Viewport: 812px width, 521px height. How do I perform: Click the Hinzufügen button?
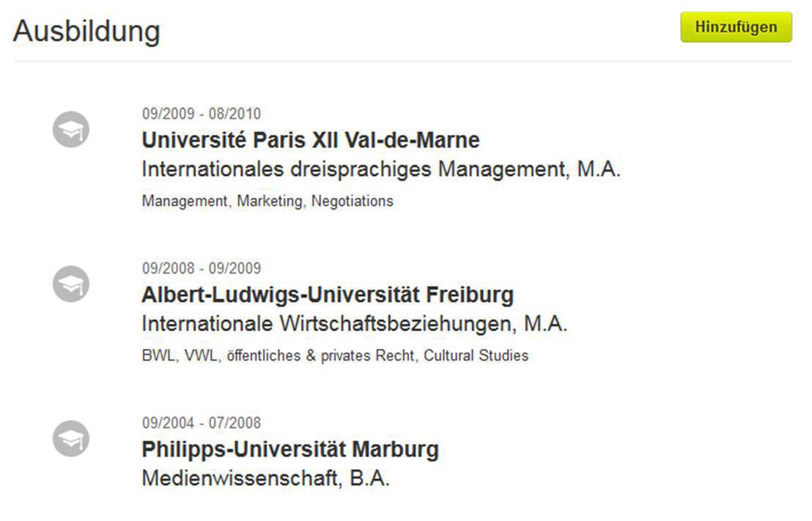pos(736,27)
